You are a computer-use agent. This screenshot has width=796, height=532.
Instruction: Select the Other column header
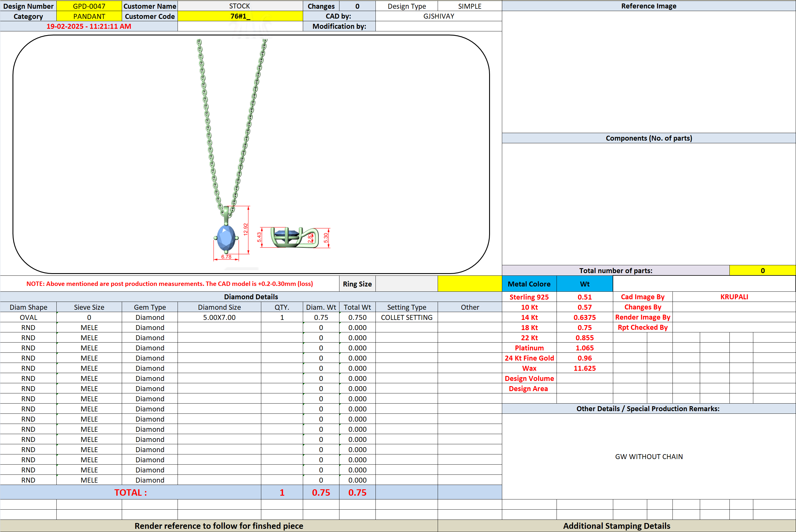click(x=470, y=307)
